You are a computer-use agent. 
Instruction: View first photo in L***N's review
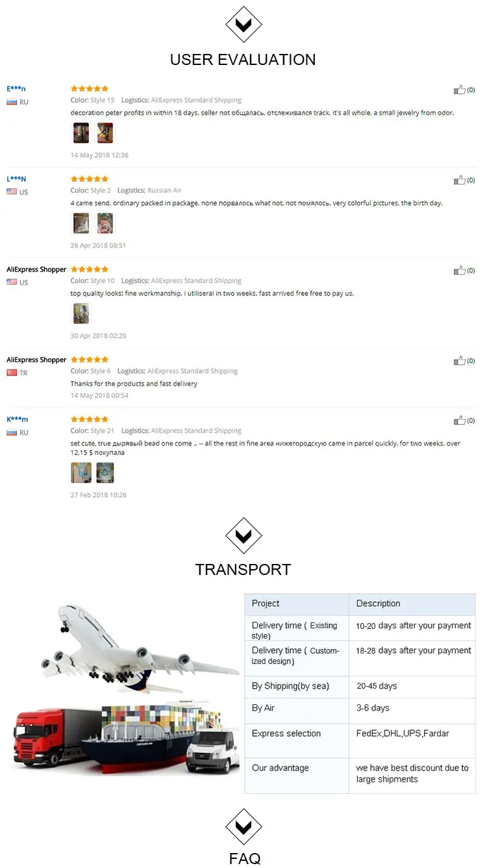[81, 223]
